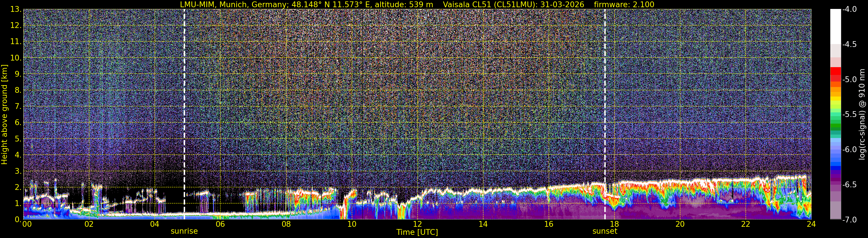Click the '22' time axis tick label
This screenshot has width=868, height=238.
(746, 224)
